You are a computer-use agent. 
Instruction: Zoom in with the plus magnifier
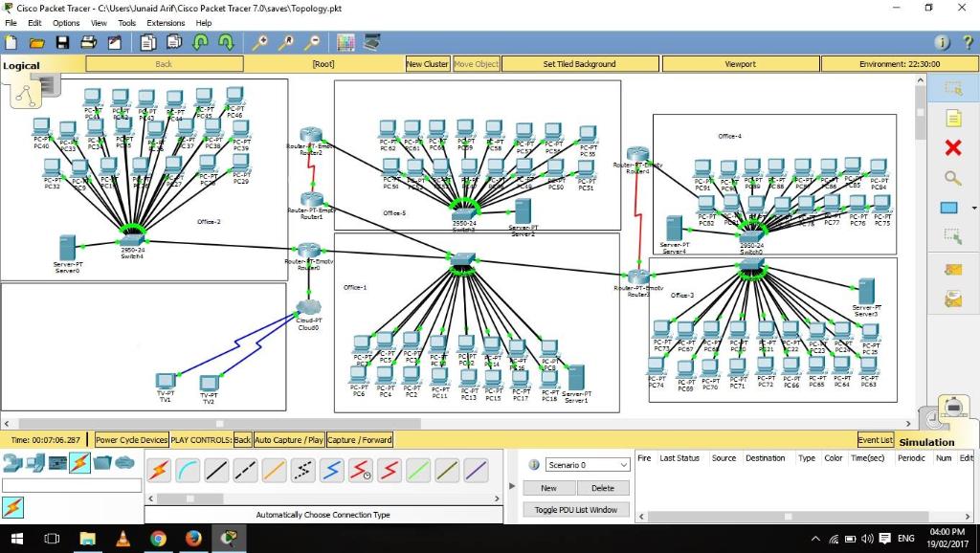click(260, 42)
